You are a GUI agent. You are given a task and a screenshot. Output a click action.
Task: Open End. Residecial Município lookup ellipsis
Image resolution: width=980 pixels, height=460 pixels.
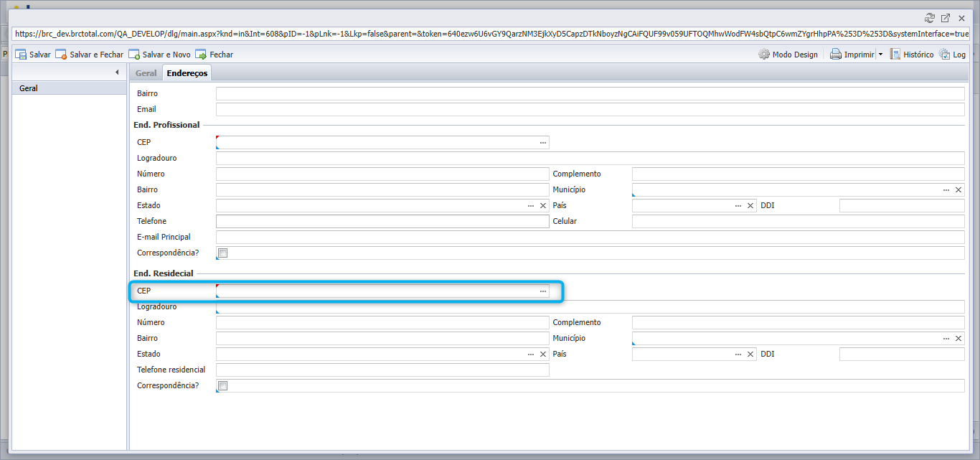point(946,338)
